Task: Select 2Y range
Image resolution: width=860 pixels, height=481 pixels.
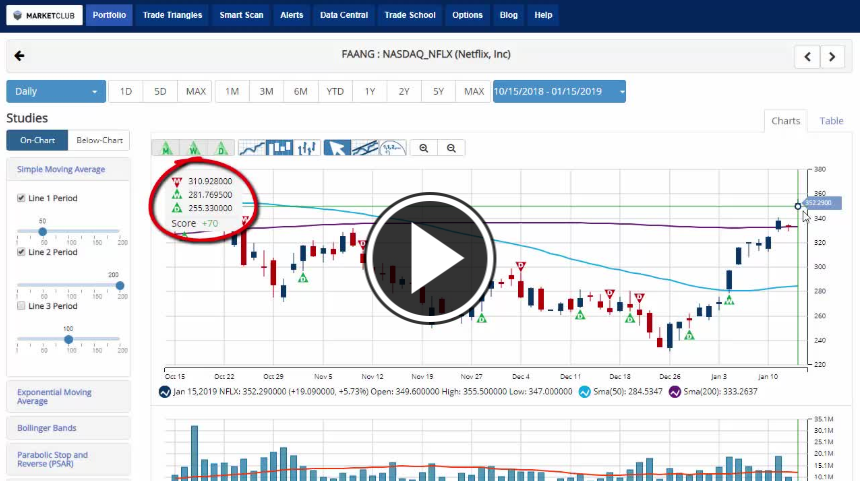Action: (x=404, y=92)
